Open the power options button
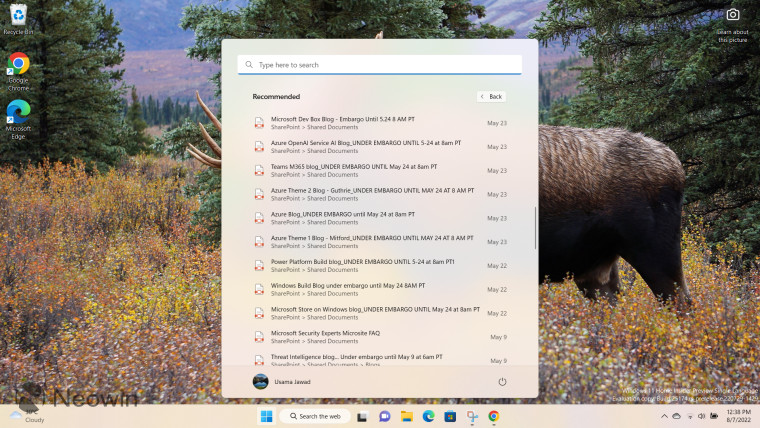Screen dimensions: 760x428 [x=502, y=382]
